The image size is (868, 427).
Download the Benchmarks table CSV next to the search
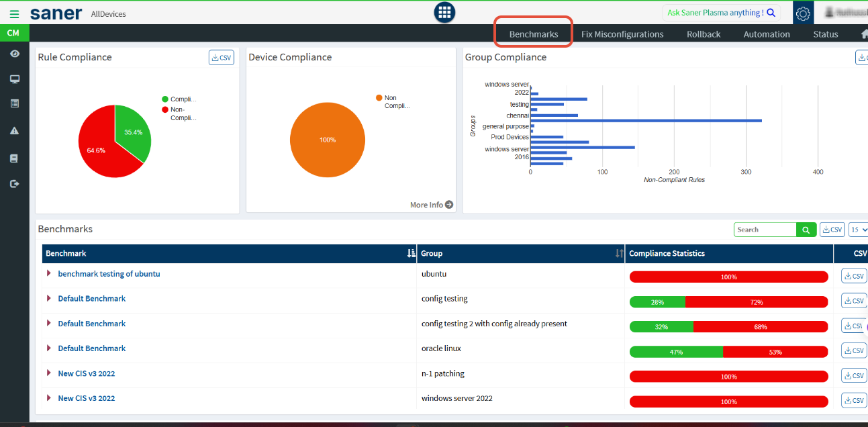point(833,230)
